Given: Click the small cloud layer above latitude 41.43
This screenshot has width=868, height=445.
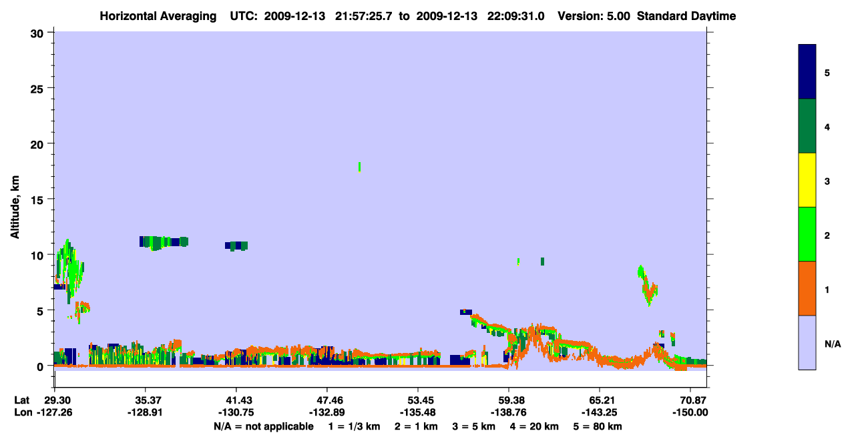Looking at the screenshot, I should click(x=236, y=246).
